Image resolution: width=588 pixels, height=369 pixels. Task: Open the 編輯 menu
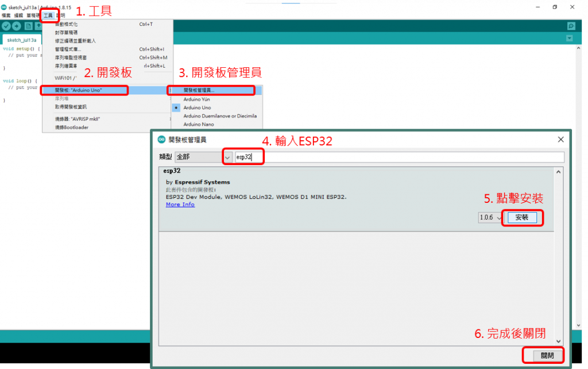click(18, 16)
